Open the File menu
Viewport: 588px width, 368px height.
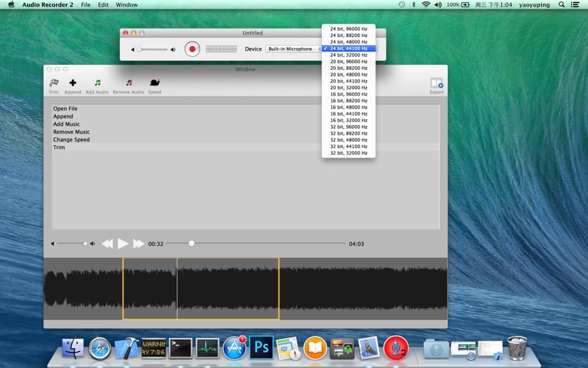point(86,4)
